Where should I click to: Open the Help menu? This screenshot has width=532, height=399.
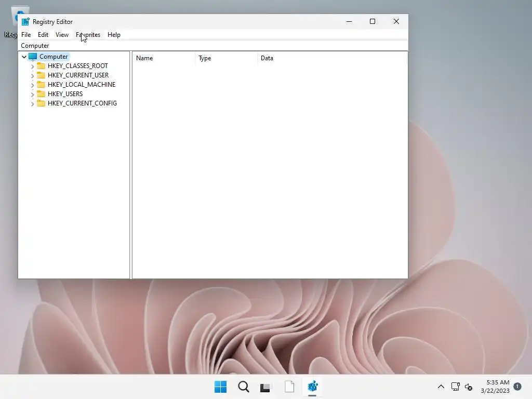click(114, 35)
